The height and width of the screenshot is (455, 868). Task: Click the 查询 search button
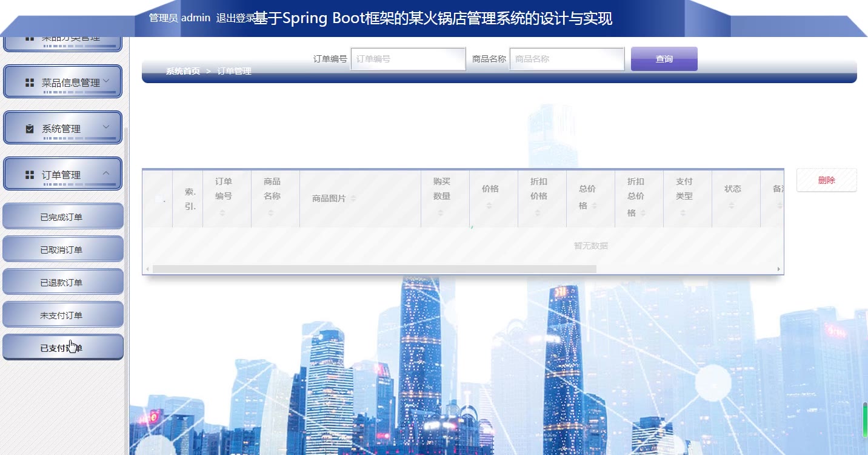(664, 59)
